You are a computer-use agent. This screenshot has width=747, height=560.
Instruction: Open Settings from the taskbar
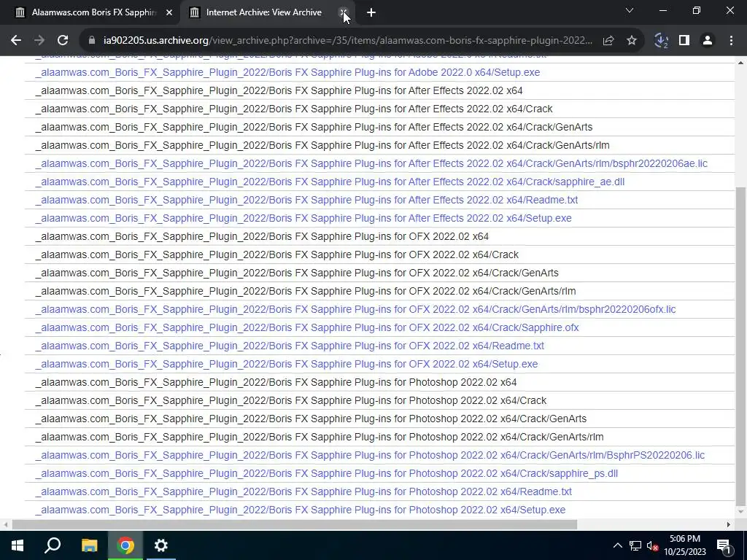click(161, 545)
